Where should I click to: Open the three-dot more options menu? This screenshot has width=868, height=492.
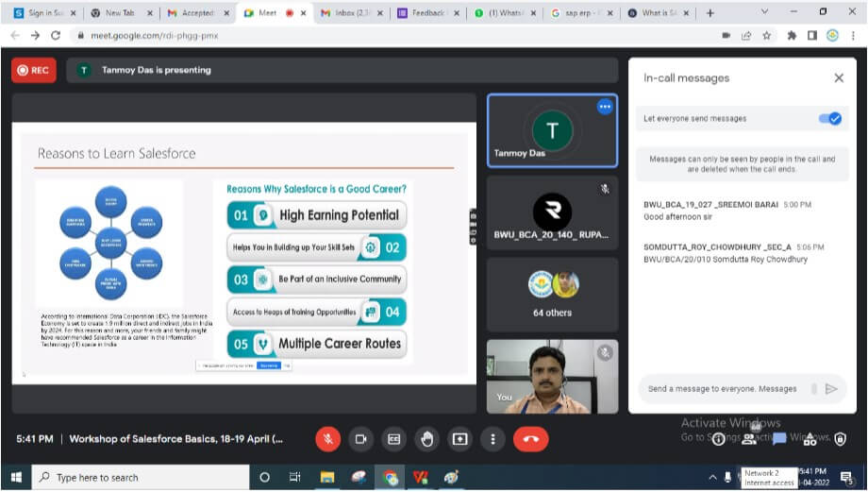[x=492, y=439]
